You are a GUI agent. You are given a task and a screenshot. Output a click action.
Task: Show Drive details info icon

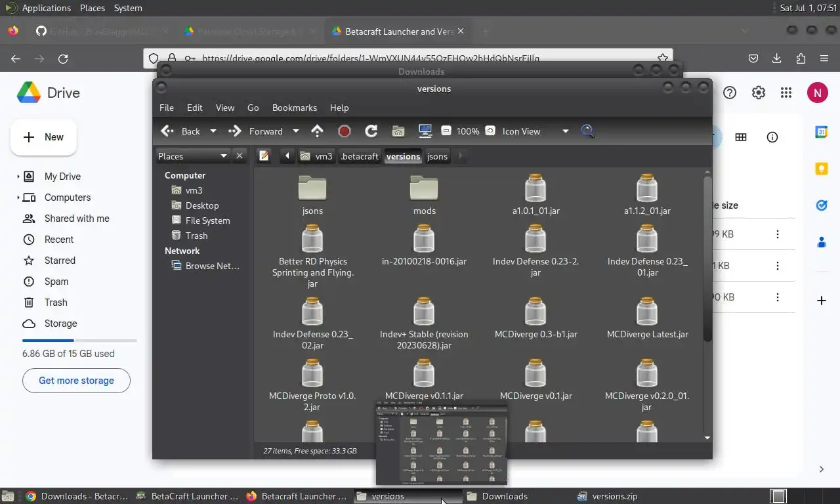click(x=772, y=137)
